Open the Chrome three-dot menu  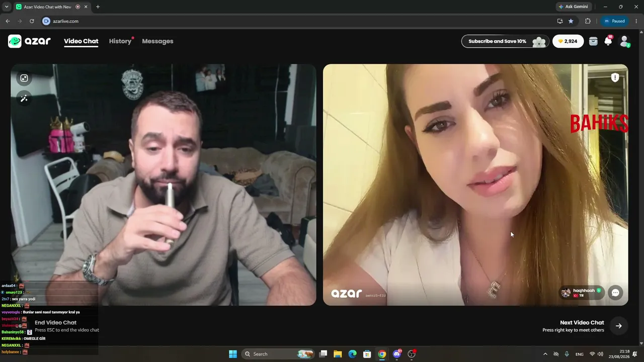pyautogui.click(x=636, y=21)
